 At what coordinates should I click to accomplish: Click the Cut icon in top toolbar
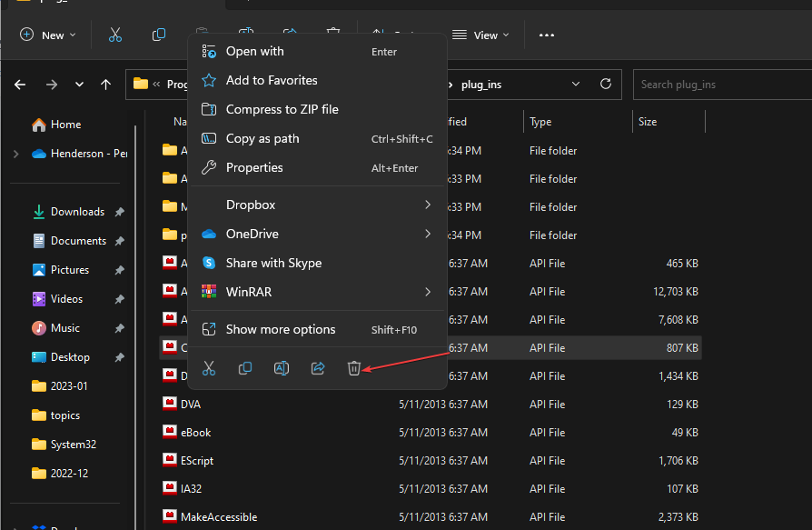tap(115, 35)
